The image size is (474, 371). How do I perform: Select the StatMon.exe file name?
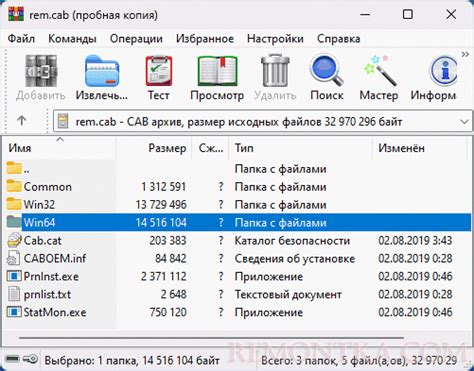55,313
